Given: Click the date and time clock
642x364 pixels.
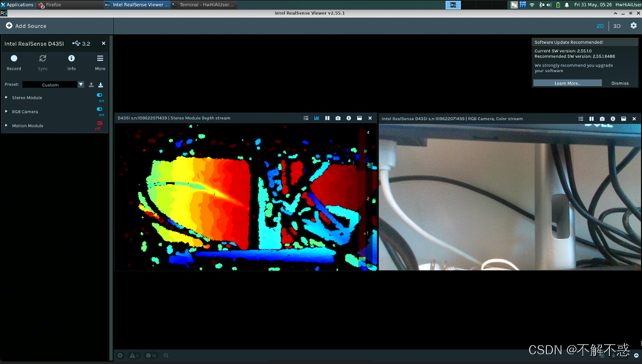Looking at the screenshot, I should (593, 4).
